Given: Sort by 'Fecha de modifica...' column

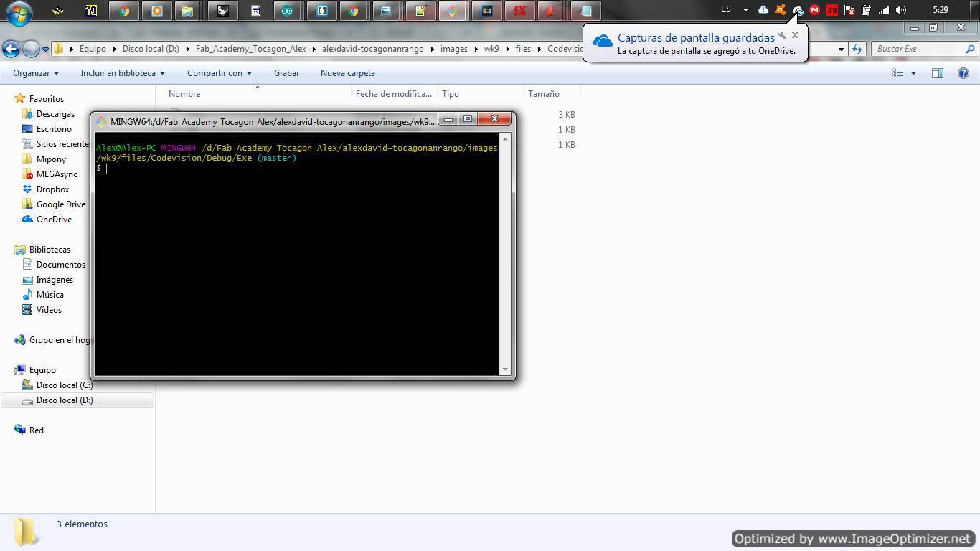Looking at the screenshot, I should tap(394, 94).
